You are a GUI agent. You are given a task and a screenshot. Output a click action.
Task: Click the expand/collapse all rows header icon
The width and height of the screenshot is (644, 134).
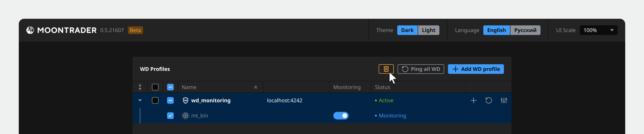point(140,87)
